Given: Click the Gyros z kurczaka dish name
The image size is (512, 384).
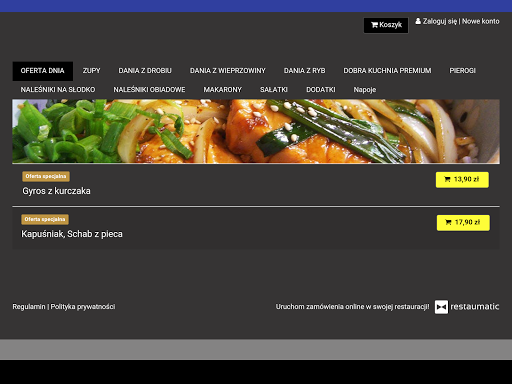Looking at the screenshot, I should coord(56,191).
